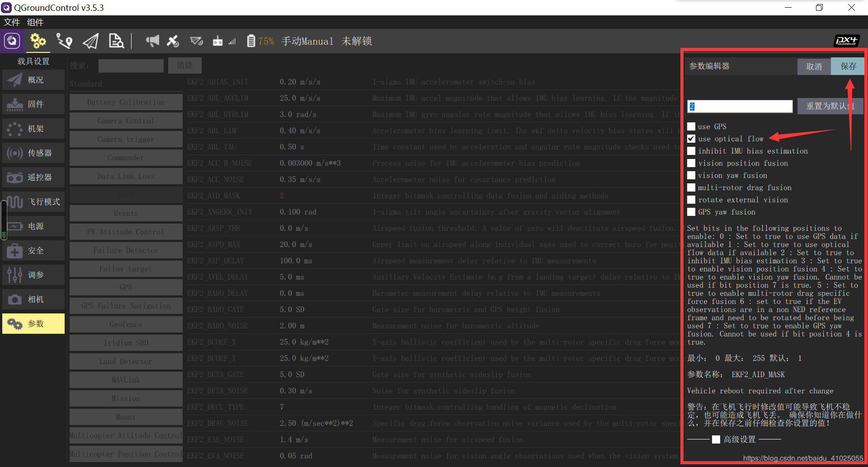Open the 组件 menu

[35, 22]
